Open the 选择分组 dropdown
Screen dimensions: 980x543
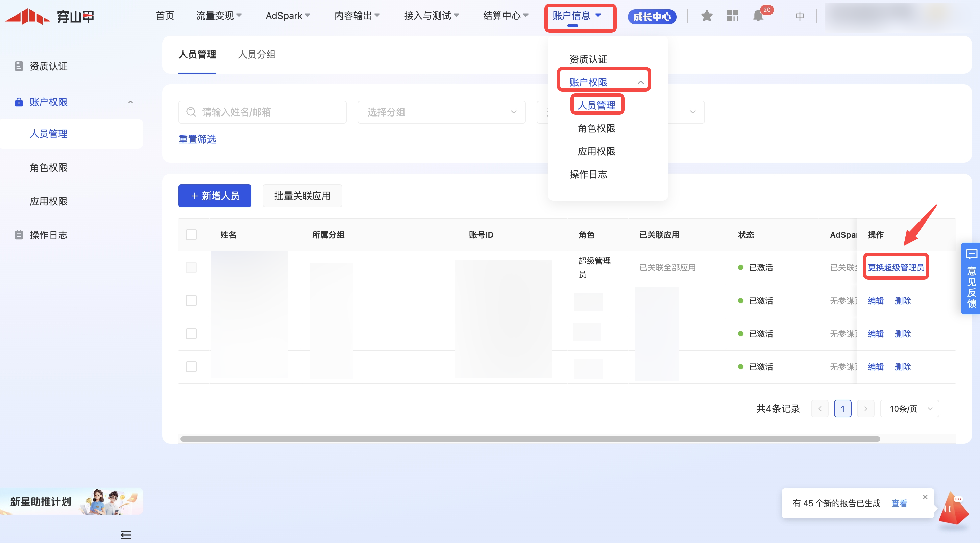(x=441, y=112)
